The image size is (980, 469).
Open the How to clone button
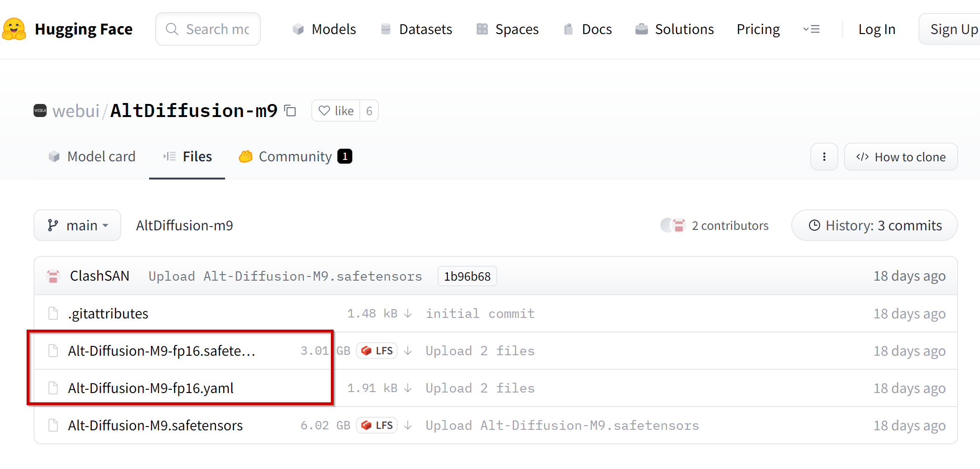coord(901,157)
